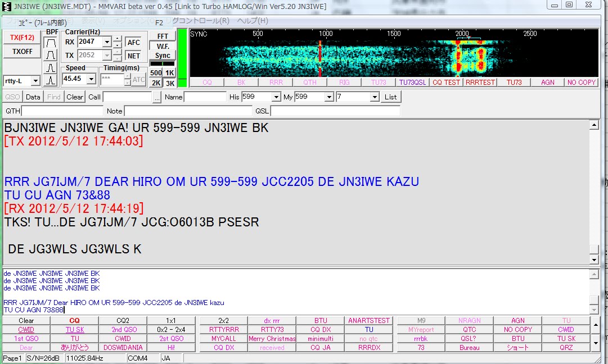Switch display to FFT mode
608x364 pixels.
pyautogui.click(x=163, y=37)
